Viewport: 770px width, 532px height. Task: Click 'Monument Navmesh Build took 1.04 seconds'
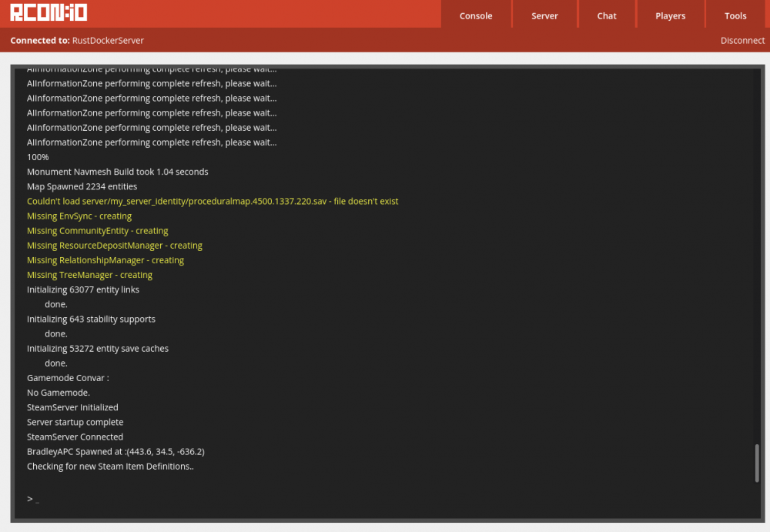pyautogui.click(x=117, y=172)
